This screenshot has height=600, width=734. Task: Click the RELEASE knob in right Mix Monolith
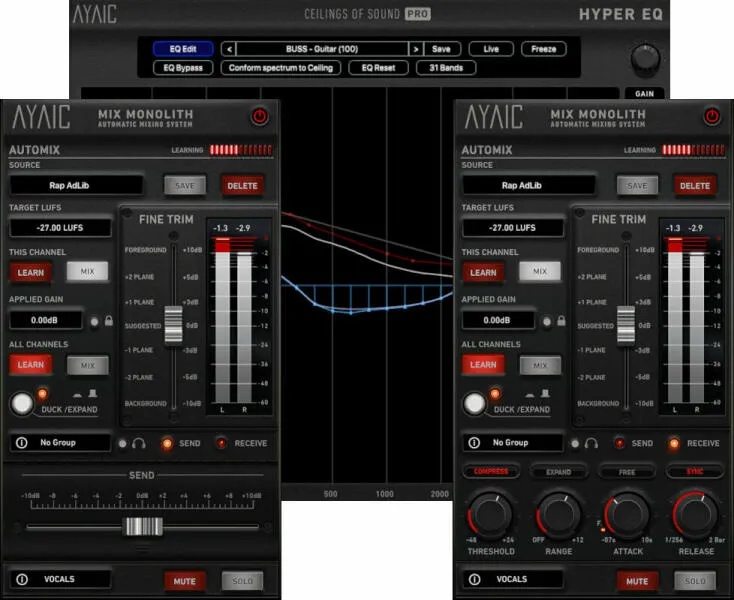tap(696, 515)
